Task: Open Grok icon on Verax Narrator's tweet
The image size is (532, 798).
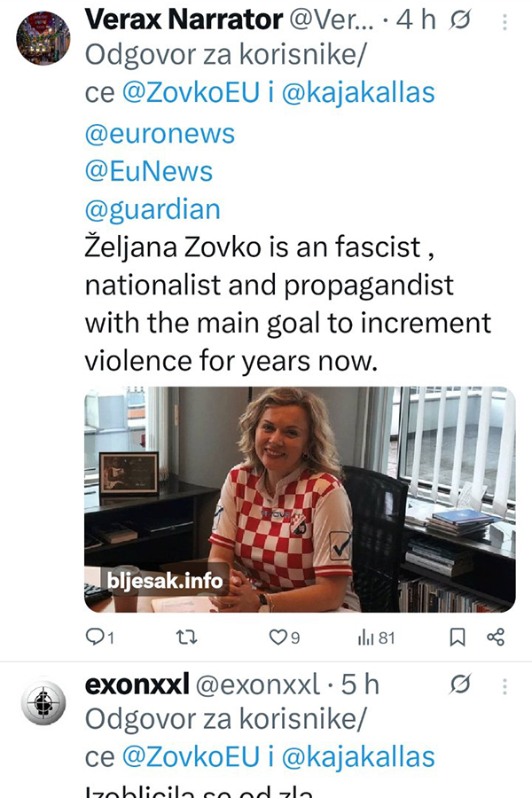Action: point(461,19)
